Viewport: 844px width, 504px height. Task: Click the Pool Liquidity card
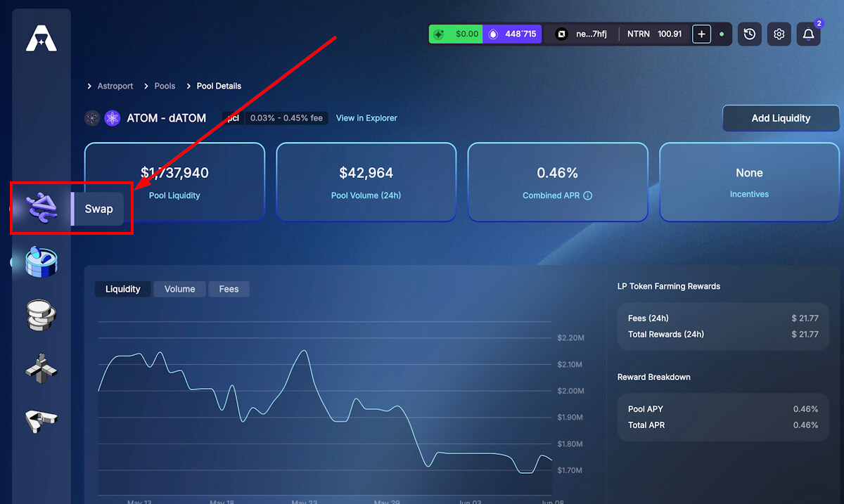174,182
